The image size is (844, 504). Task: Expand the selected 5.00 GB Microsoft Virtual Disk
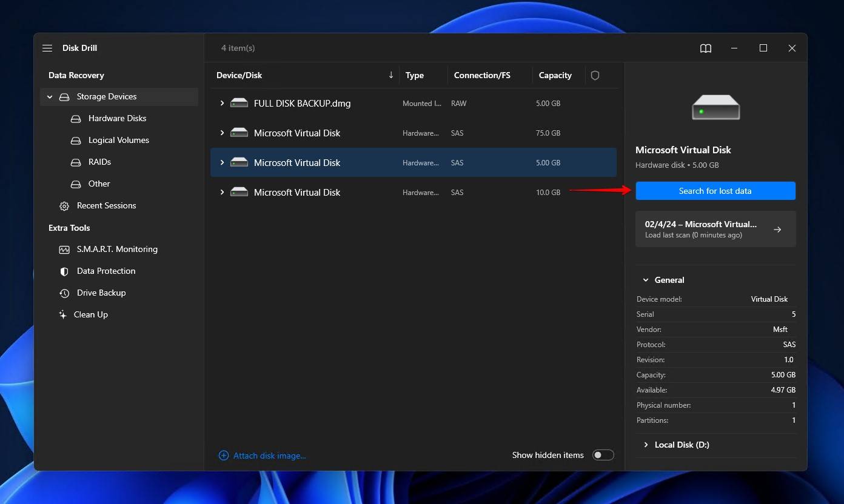click(x=222, y=163)
